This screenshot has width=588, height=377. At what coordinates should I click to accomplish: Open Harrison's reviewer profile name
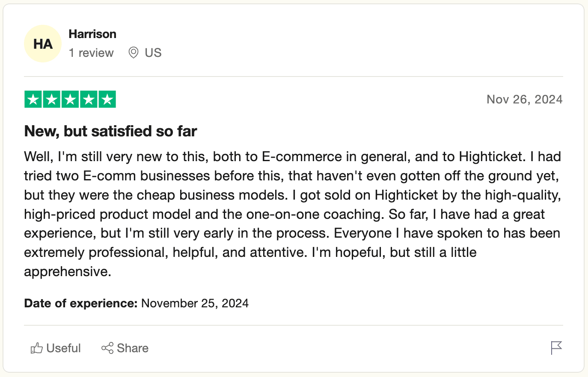pos(92,34)
